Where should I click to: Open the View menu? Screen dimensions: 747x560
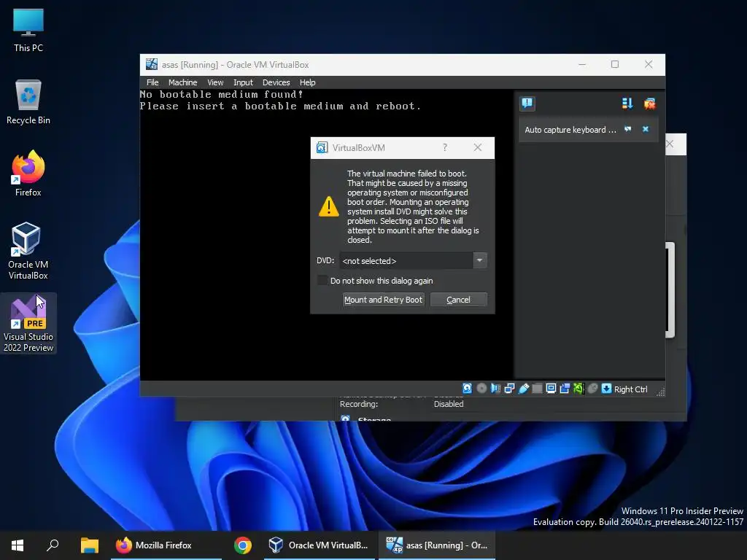pyautogui.click(x=215, y=82)
